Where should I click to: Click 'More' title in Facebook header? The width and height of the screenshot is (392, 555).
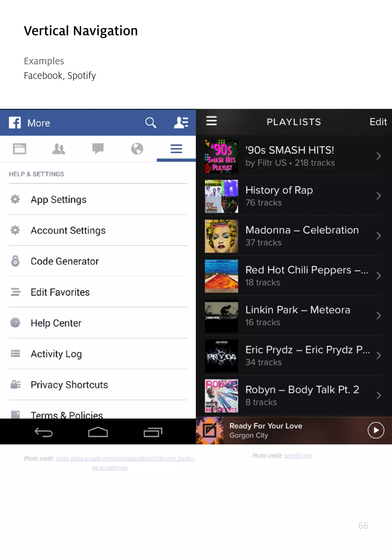39,123
